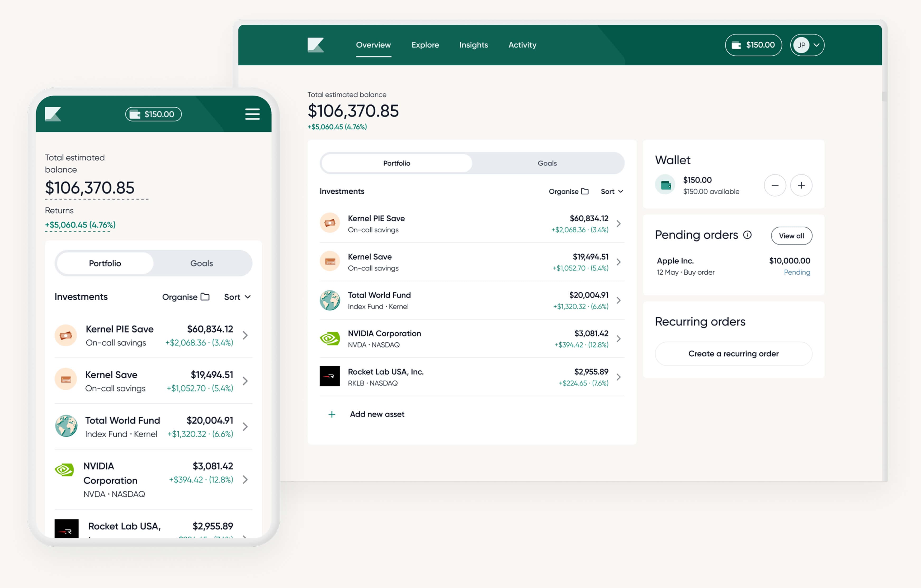Go to the Explore tab
The height and width of the screenshot is (588, 921).
[425, 45]
